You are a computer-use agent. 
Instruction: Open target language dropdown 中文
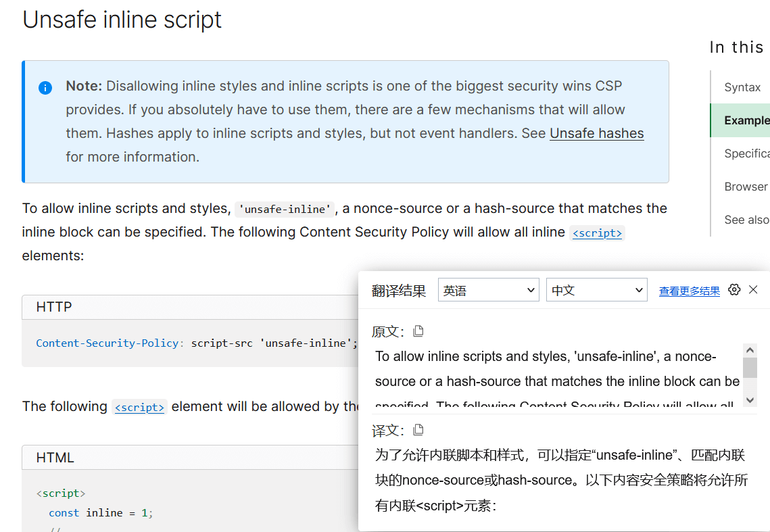[x=597, y=290]
